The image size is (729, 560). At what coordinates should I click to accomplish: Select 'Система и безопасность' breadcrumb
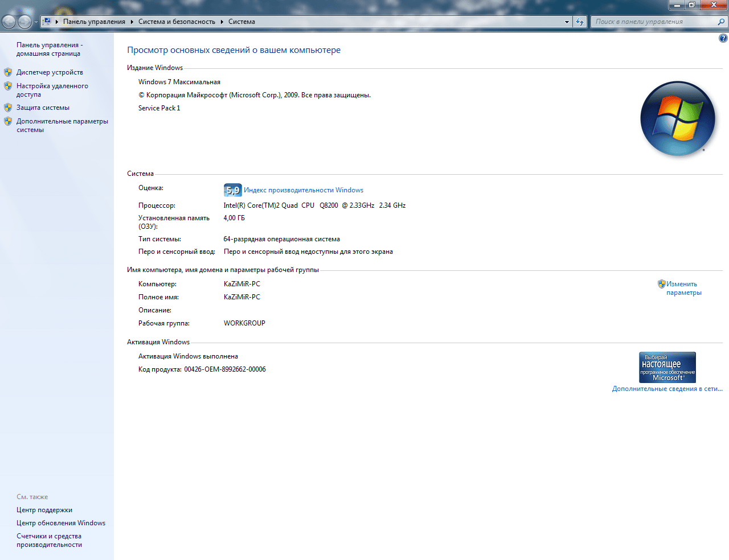click(177, 22)
